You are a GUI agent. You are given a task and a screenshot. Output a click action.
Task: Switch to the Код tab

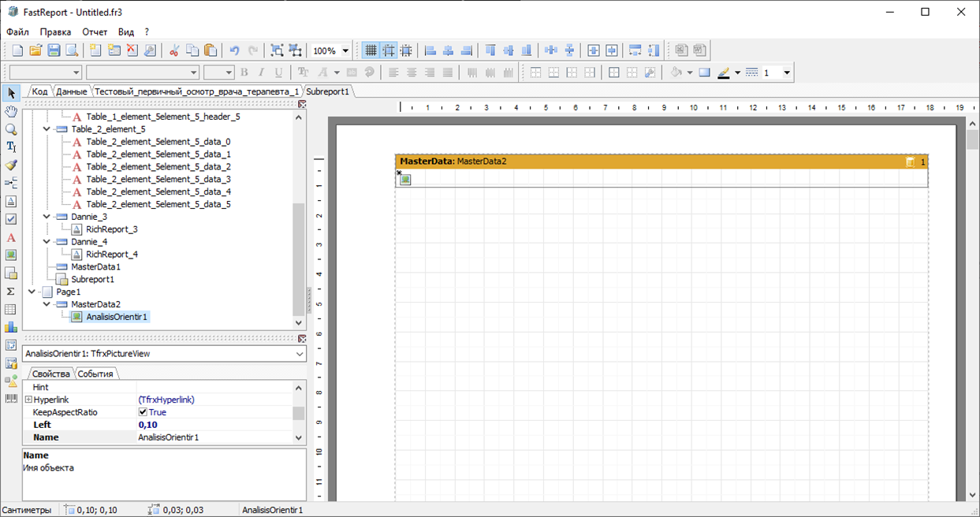(x=39, y=91)
